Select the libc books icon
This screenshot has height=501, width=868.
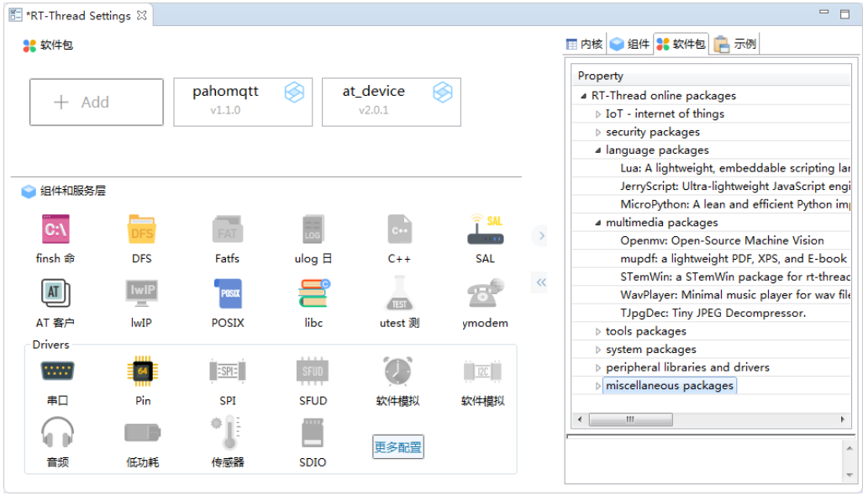coord(313,293)
